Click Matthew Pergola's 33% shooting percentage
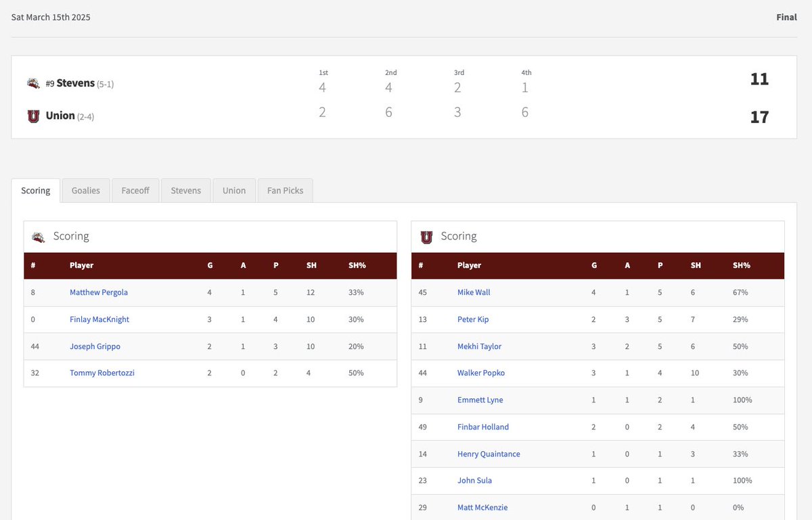 point(356,293)
